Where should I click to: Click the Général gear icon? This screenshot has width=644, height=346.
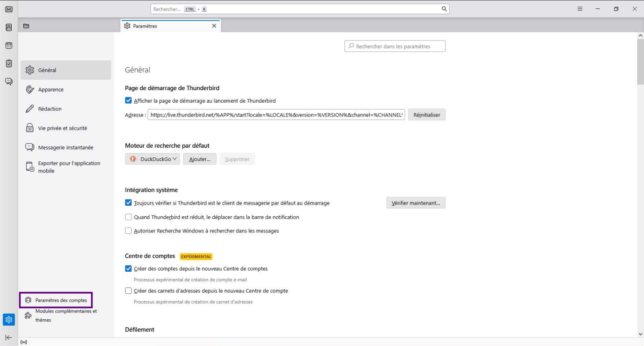click(x=30, y=70)
